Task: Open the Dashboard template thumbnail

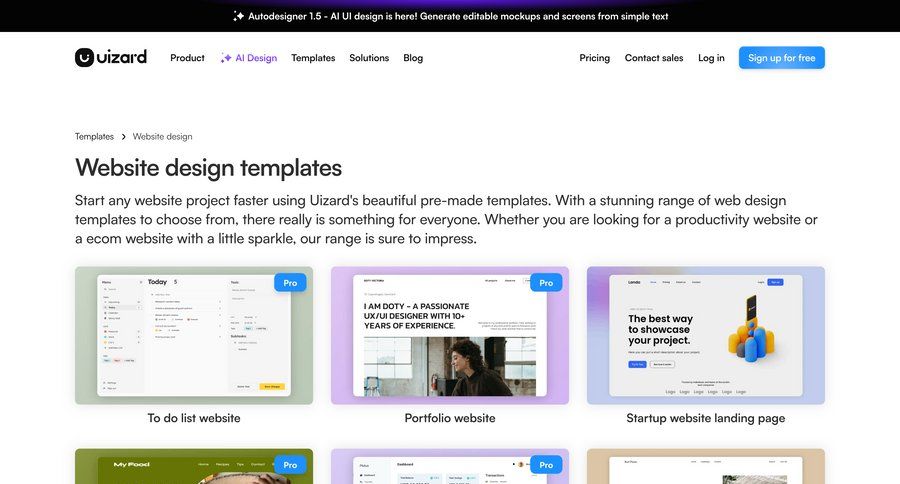Action: pos(450,466)
